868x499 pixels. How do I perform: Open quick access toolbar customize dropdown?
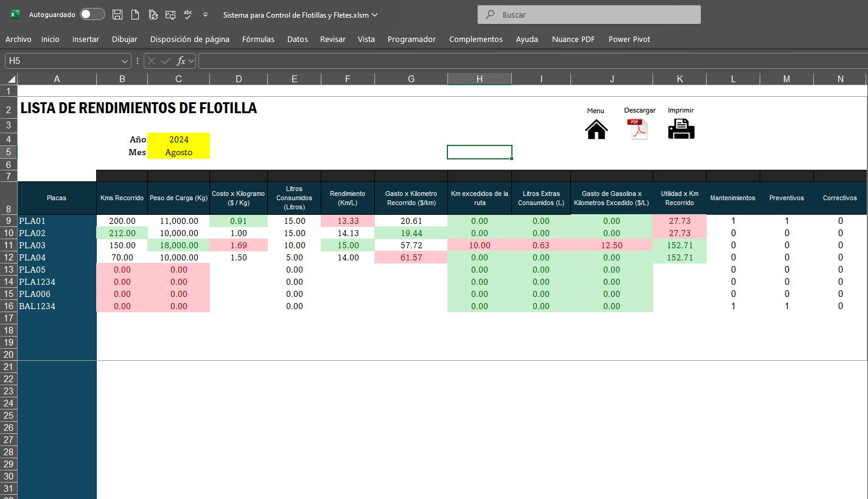point(205,15)
